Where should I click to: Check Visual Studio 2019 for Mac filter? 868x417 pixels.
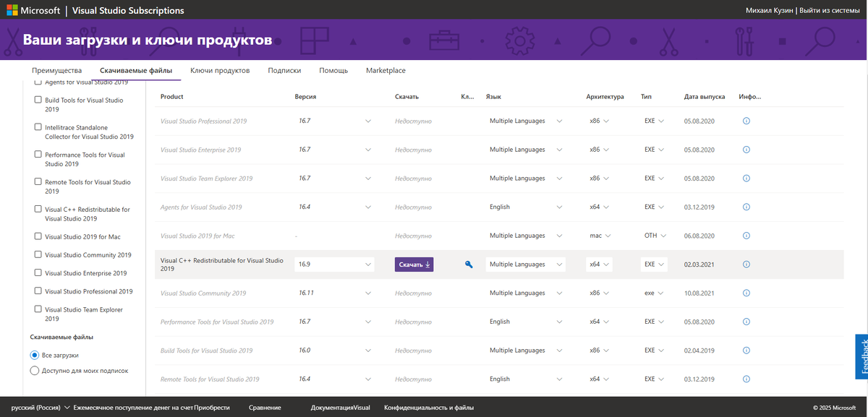[38, 236]
